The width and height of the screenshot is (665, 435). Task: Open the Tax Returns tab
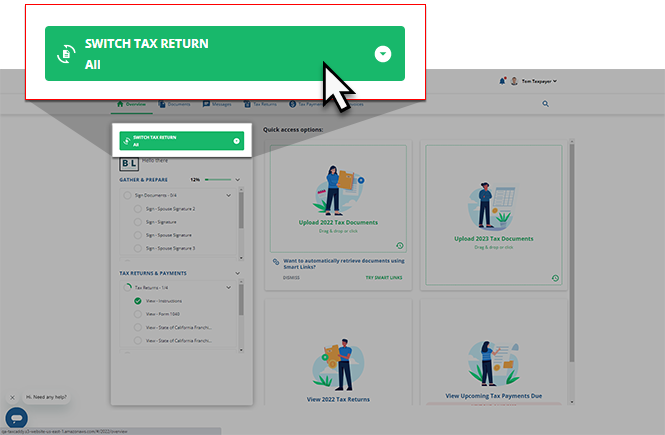[x=260, y=104]
